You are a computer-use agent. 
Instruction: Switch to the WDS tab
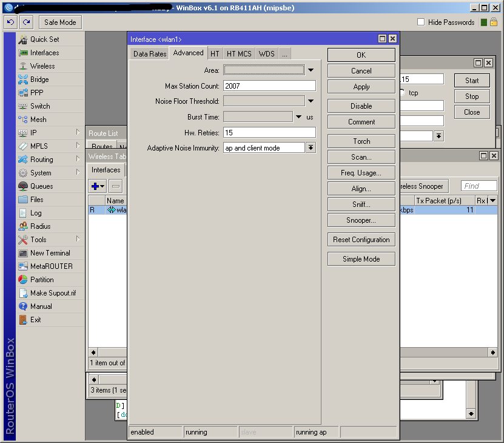[x=267, y=54]
